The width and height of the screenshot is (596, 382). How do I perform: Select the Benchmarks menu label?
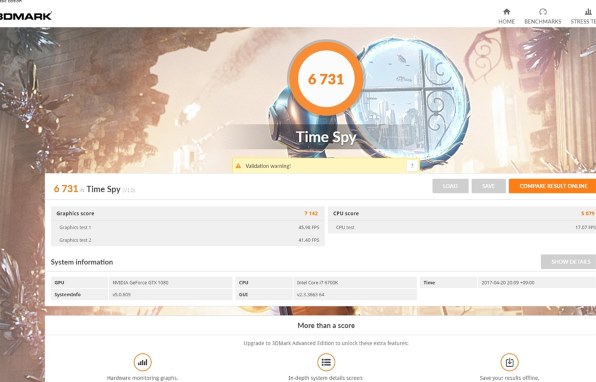(x=542, y=22)
